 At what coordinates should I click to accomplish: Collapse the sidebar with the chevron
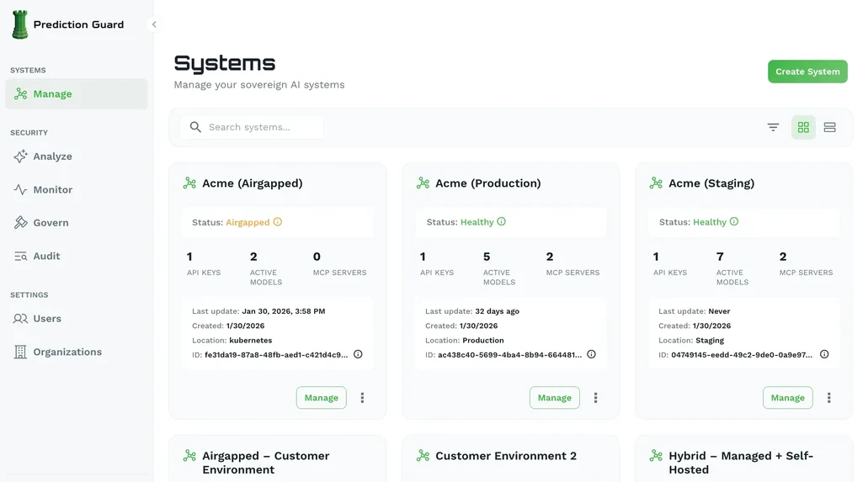(154, 24)
